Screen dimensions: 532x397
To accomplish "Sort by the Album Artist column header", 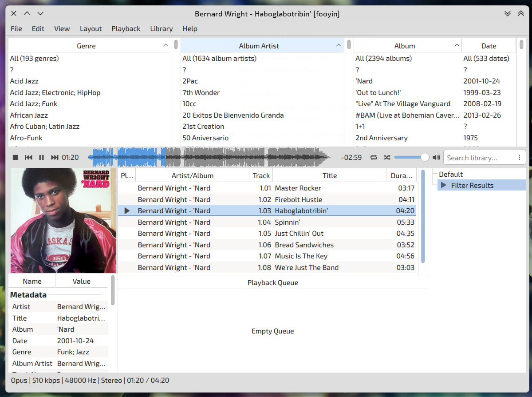I will coord(262,46).
